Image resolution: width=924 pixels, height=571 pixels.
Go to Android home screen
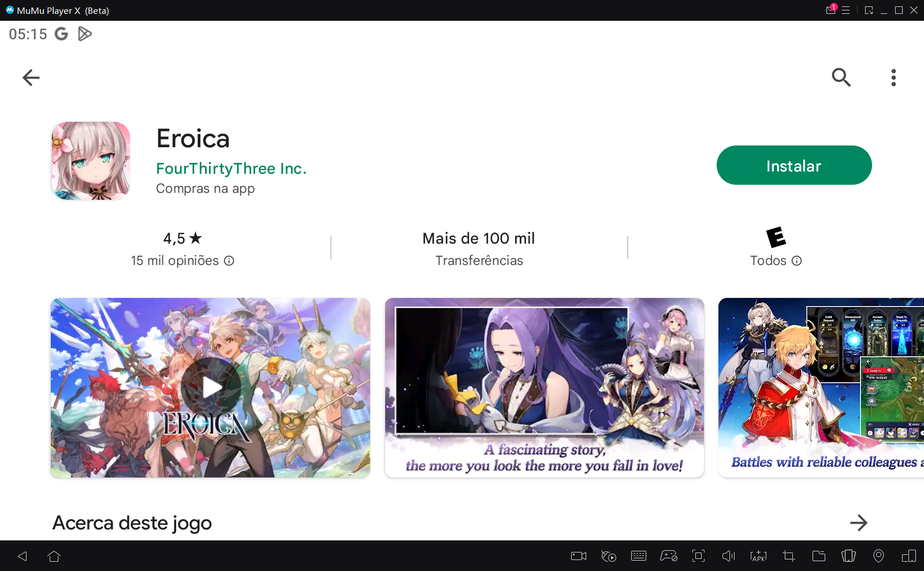click(54, 556)
